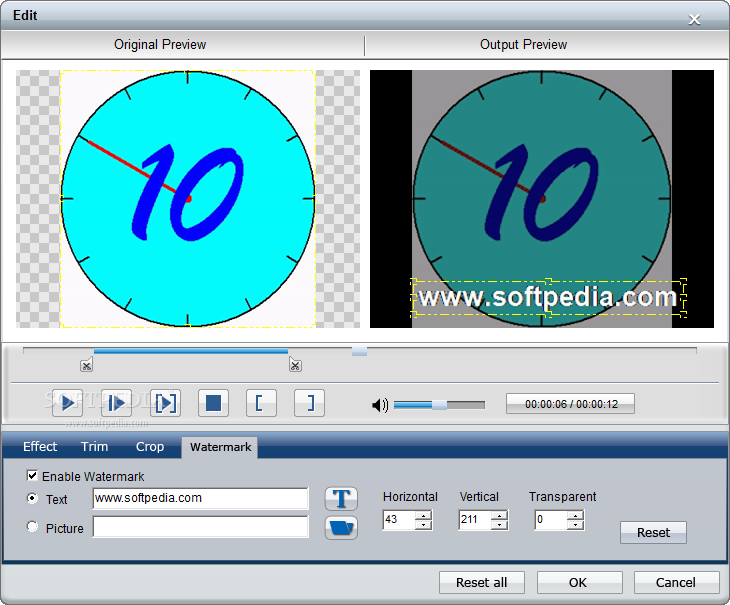
Task: Click the timeline playhead handle
Action: click(359, 351)
